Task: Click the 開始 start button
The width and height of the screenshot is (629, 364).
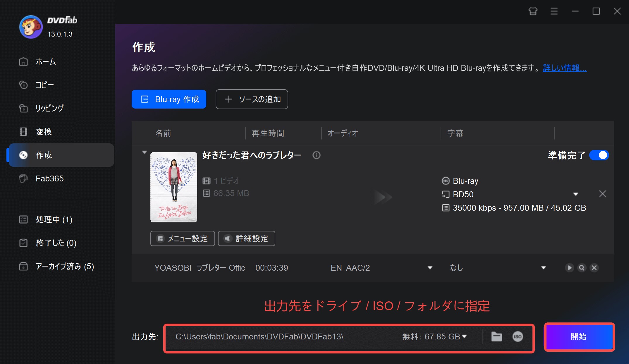Action: (x=579, y=337)
